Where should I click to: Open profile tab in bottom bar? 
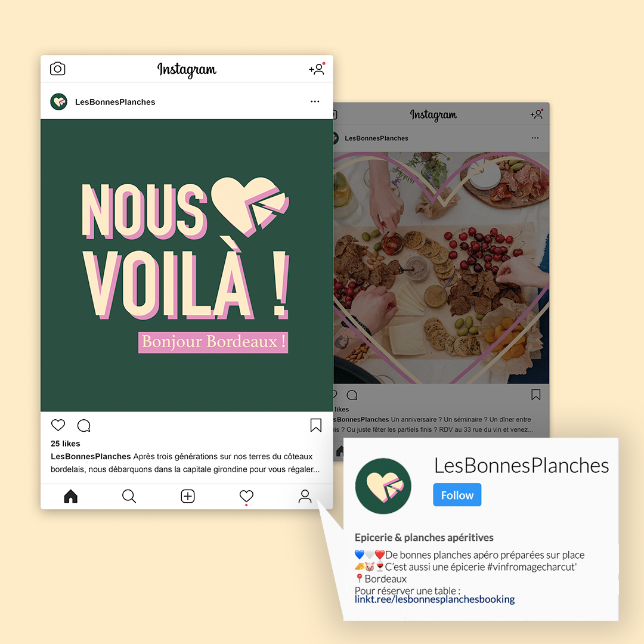click(305, 496)
